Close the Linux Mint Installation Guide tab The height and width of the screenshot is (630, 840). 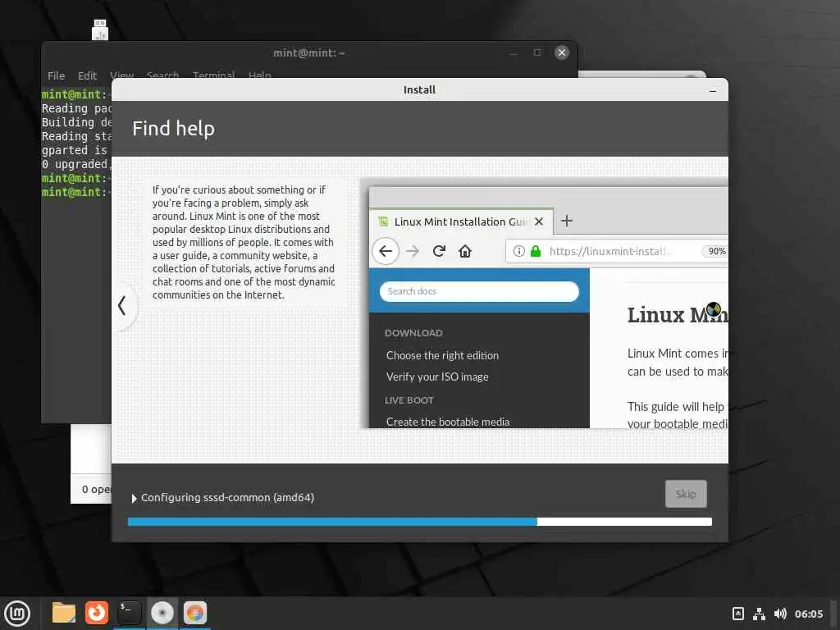pos(539,221)
